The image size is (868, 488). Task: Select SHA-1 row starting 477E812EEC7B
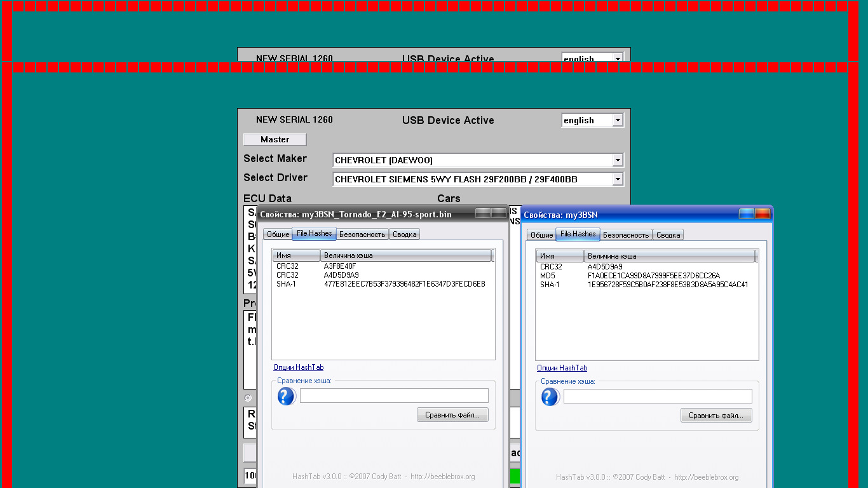[383, 284]
